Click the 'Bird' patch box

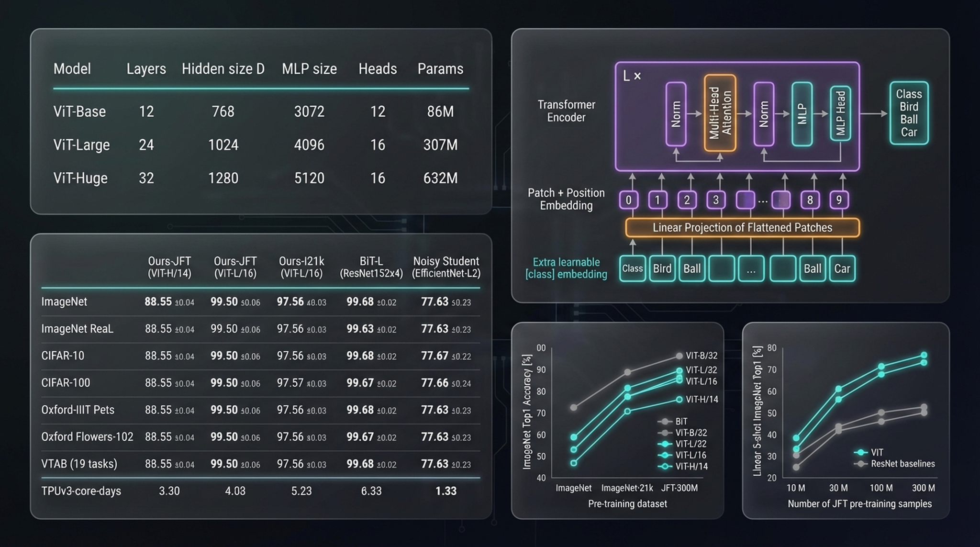[x=662, y=268]
